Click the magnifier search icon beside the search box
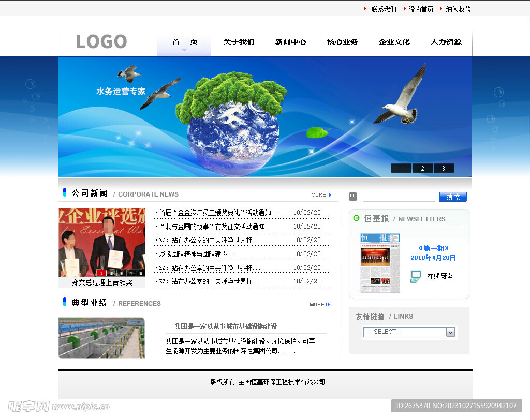 tap(352, 196)
